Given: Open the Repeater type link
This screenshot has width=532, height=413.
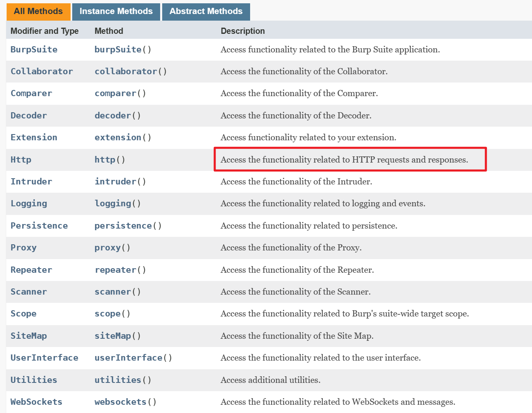Looking at the screenshot, I should pyautogui.click(x=31, y=270).
